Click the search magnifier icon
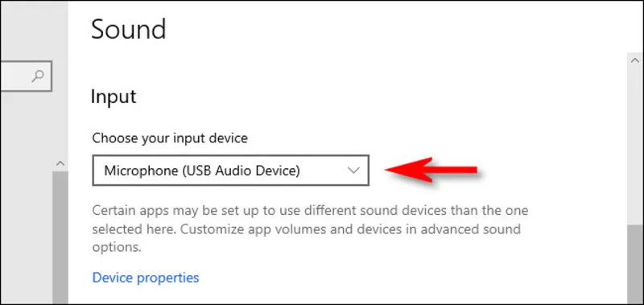 tap(38, 76)
